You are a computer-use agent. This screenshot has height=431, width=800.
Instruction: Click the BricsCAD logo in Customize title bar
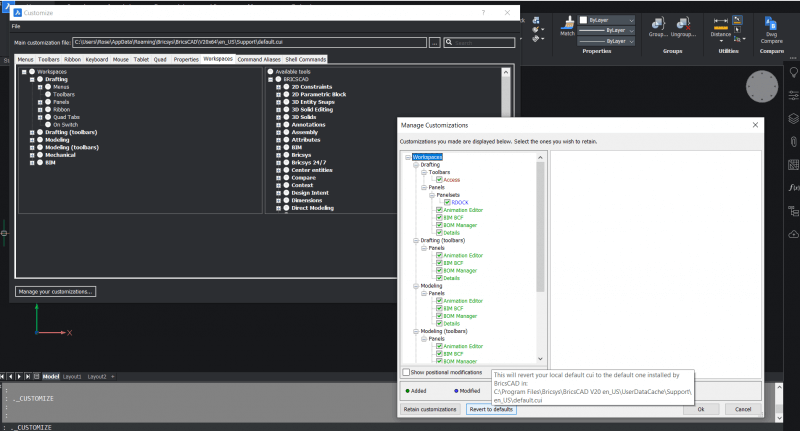17,12
